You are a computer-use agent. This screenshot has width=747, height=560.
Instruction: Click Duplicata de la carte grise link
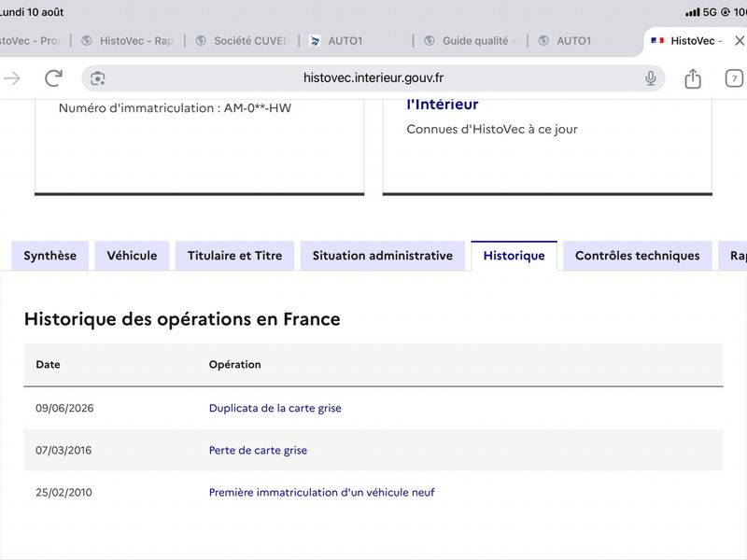(275, 408)
